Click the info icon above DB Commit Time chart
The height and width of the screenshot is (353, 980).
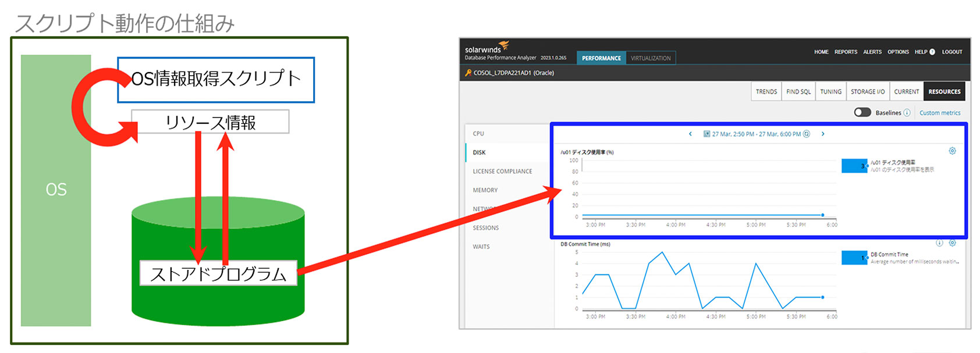pos(939,243)
